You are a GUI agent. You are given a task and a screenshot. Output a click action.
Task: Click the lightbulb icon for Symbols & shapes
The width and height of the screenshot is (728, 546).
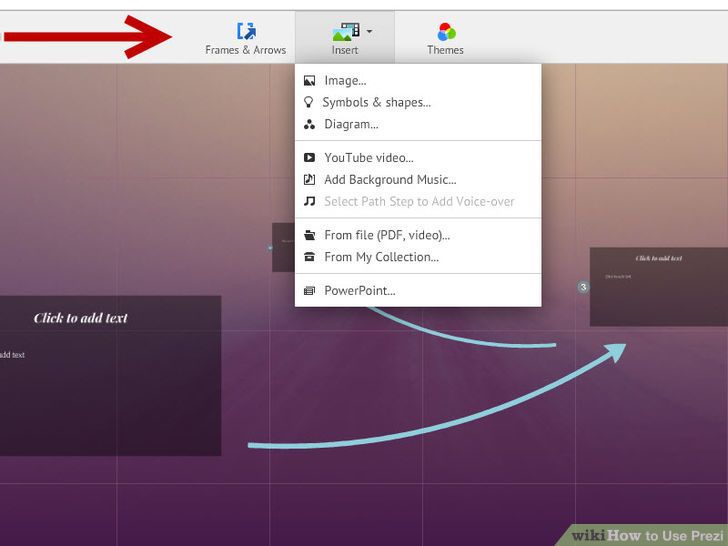308,102
